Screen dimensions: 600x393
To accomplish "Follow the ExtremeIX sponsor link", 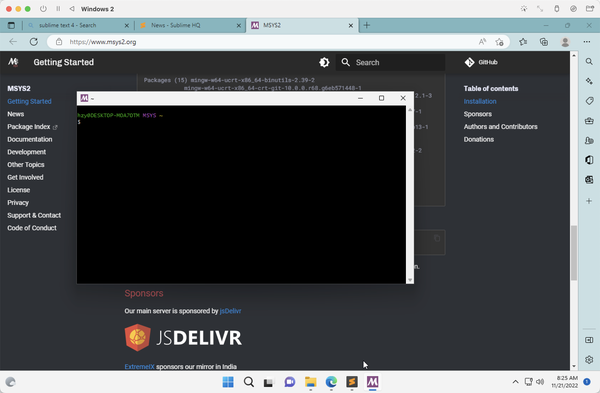I will (139, 367).
